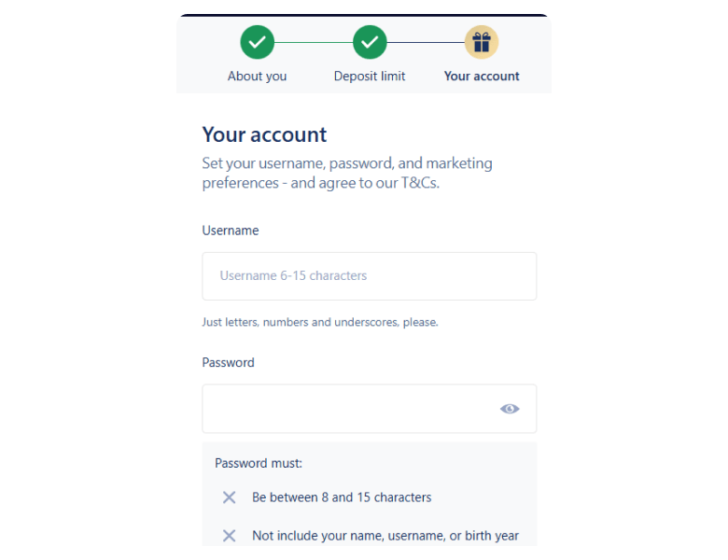728x560 pixels.
Task: Click the Username field label
Action: 231,231
